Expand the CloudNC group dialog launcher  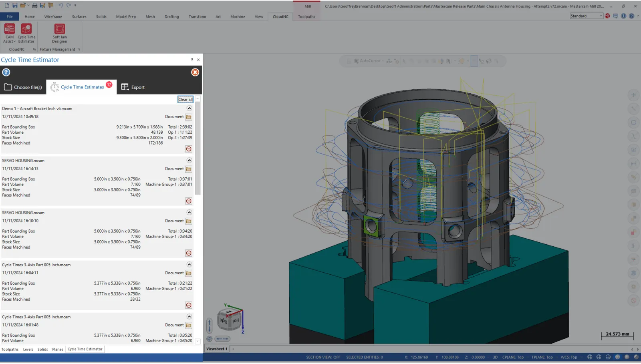click(x=34, y=50)
